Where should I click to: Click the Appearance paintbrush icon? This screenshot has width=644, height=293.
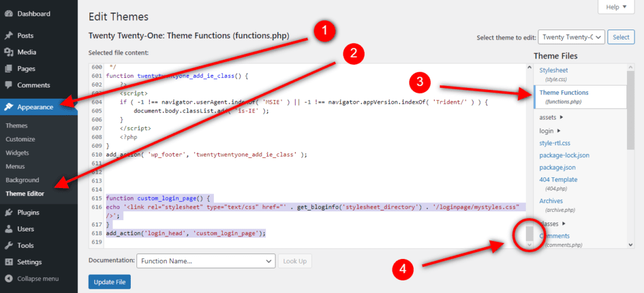8,107
